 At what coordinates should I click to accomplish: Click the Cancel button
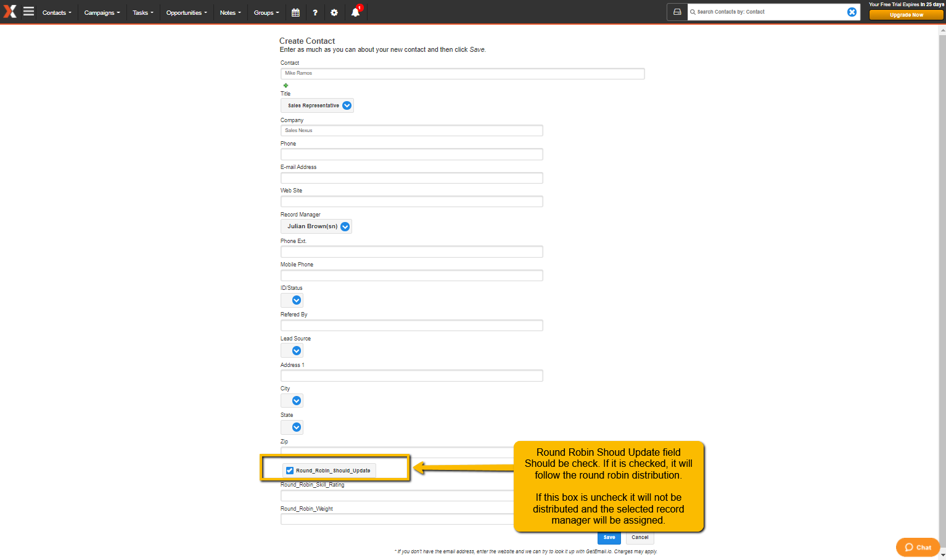click(640, 537)
